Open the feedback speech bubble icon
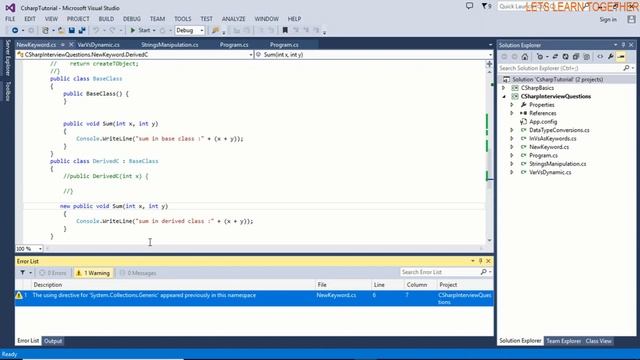 (469, 6)
